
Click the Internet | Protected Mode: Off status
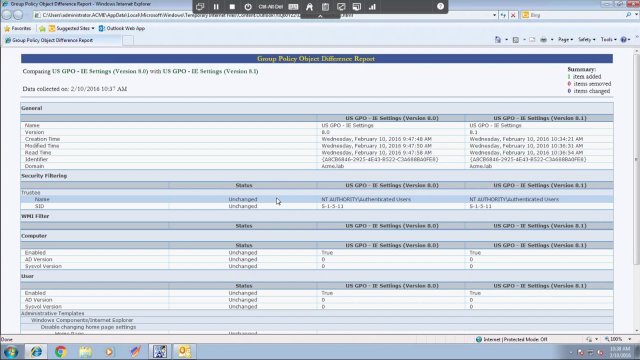[511, 339]
